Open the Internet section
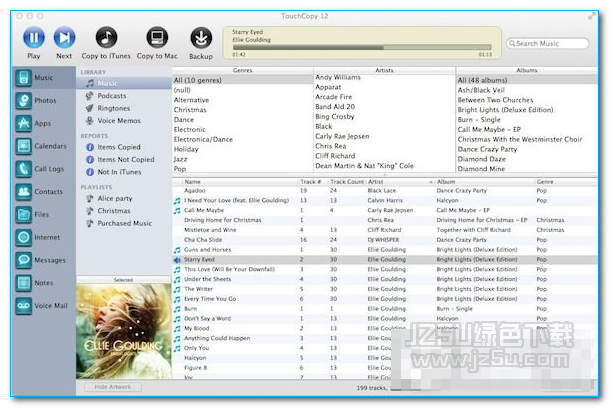The width and height of the screenshot is (610, 408). (44, 237)
